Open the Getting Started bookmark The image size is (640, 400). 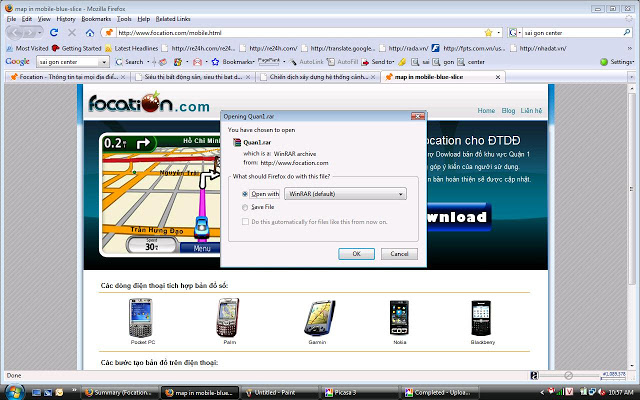76,48
